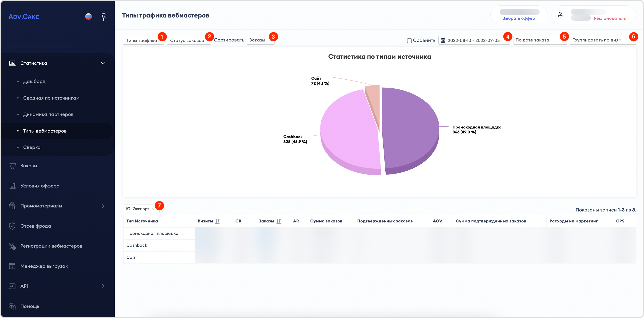The image size is (644, 318).
Task: Open Регистрации вебмастеров section
Action: 51,246
